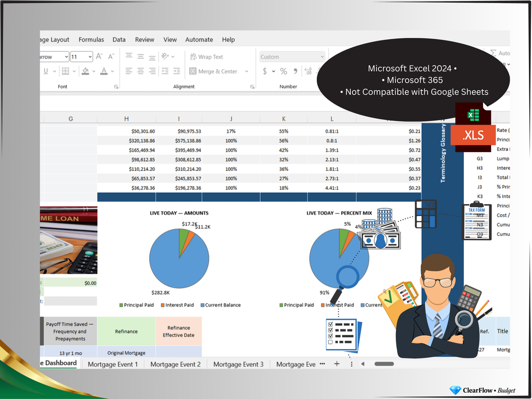Click the home loan photo
Viewport: 532px width, 399px height.
(69, 240)
